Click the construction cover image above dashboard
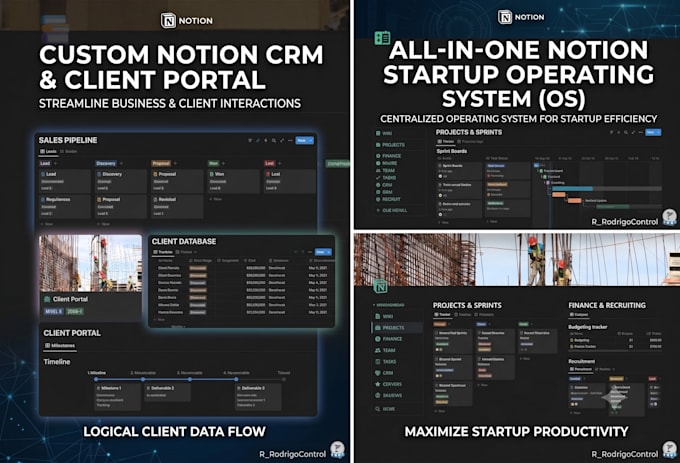The width and height of the screenshot is (680, 463). point(517,259)
